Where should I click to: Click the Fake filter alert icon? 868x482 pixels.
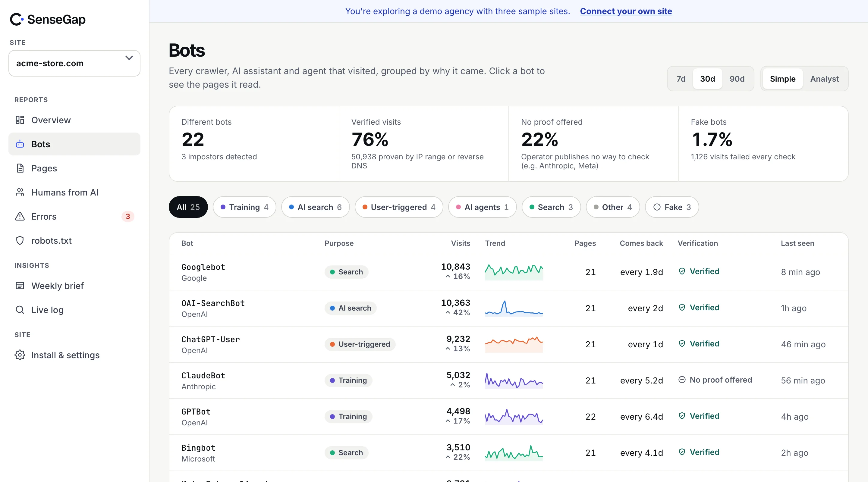coord(657,207)
